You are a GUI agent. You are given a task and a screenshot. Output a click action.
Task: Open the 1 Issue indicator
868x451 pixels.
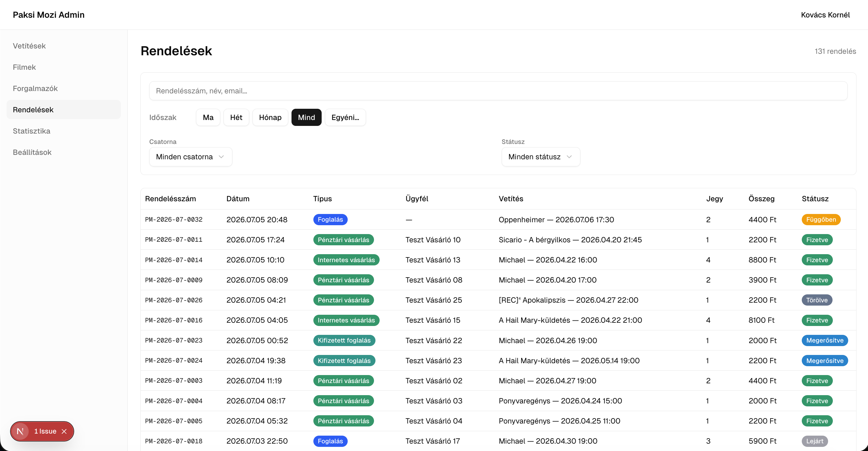[x=45, y=431]
